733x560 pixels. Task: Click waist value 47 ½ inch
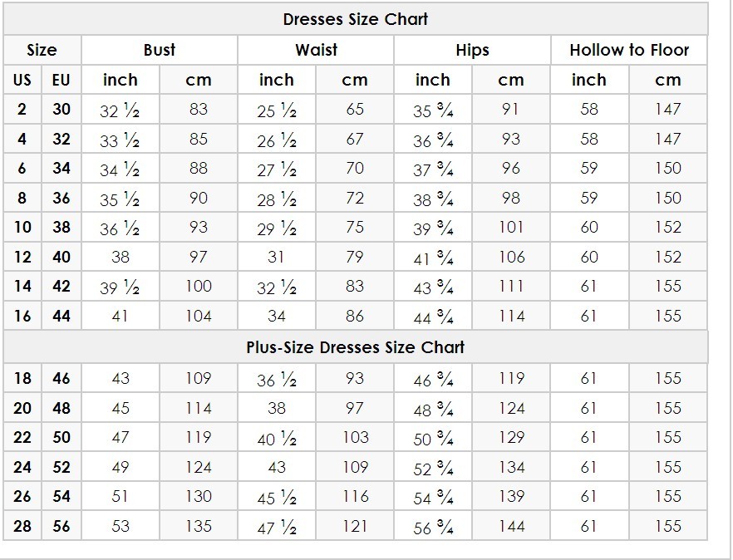[277, 528]
